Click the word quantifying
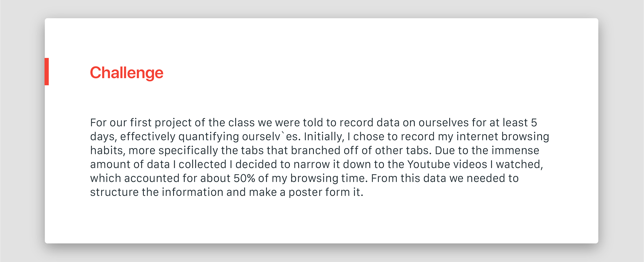 tap(209, 137)
